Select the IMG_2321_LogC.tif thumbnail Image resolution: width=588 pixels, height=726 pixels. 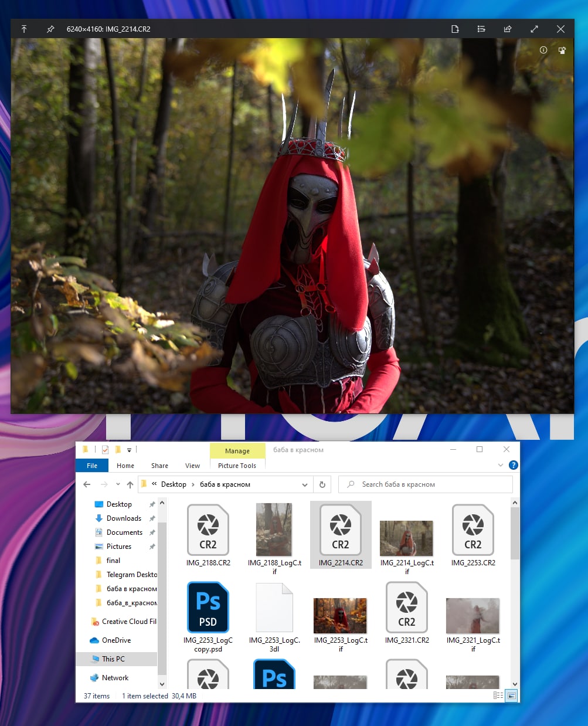(x=473, y=616)
